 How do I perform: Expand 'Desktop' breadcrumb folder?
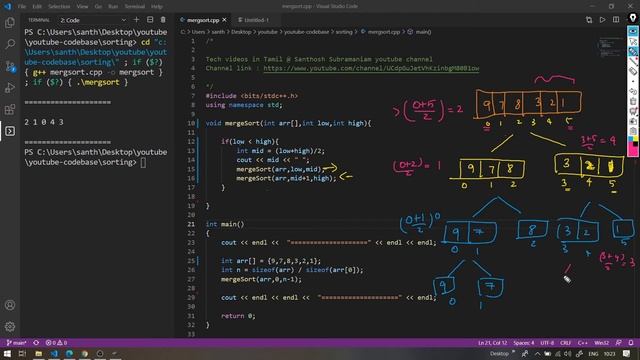(x=241, y=31)
